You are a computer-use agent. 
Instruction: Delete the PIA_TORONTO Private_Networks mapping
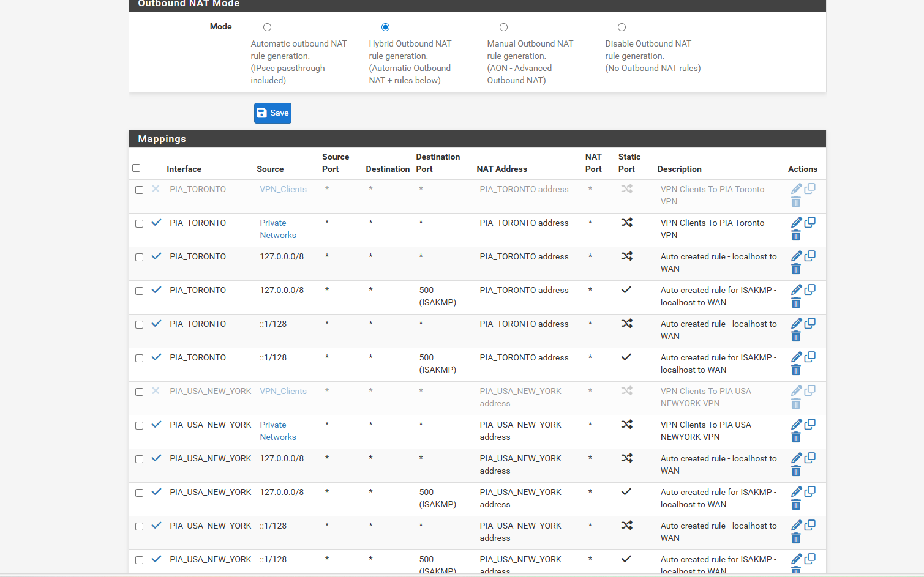tap(796, 236)
